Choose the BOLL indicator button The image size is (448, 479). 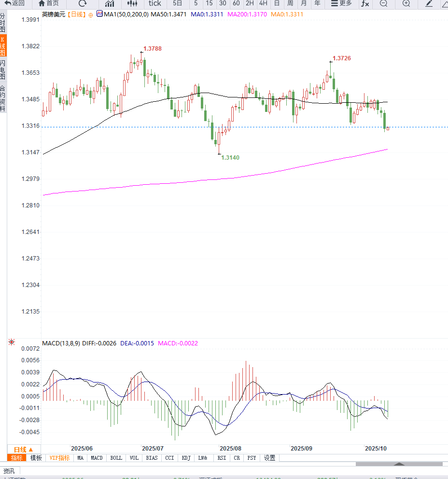click(116, 458)
